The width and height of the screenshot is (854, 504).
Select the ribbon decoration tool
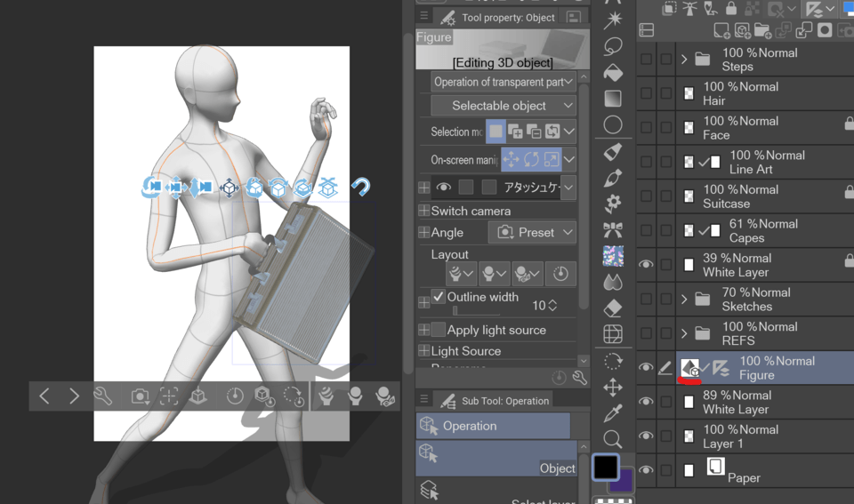click(613, 229)
